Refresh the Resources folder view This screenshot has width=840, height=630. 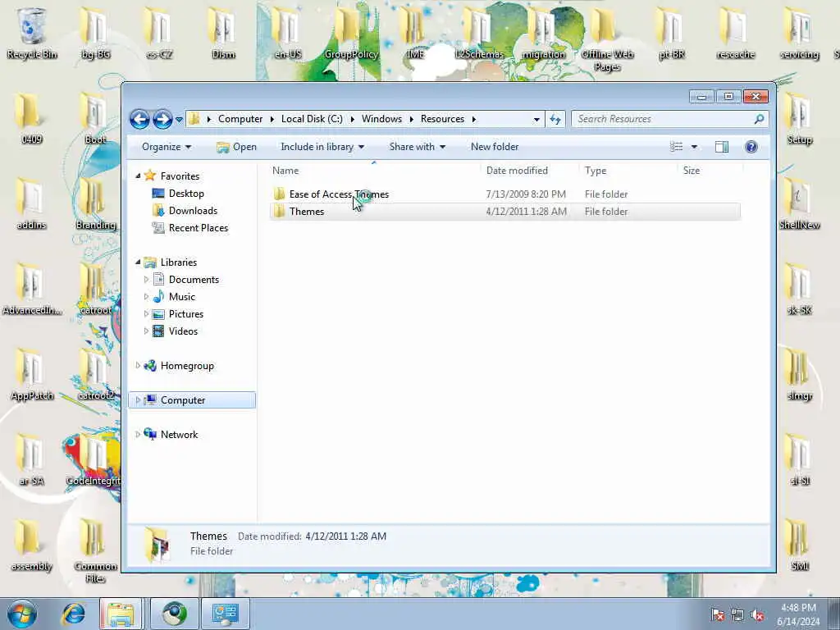(555, 119)
